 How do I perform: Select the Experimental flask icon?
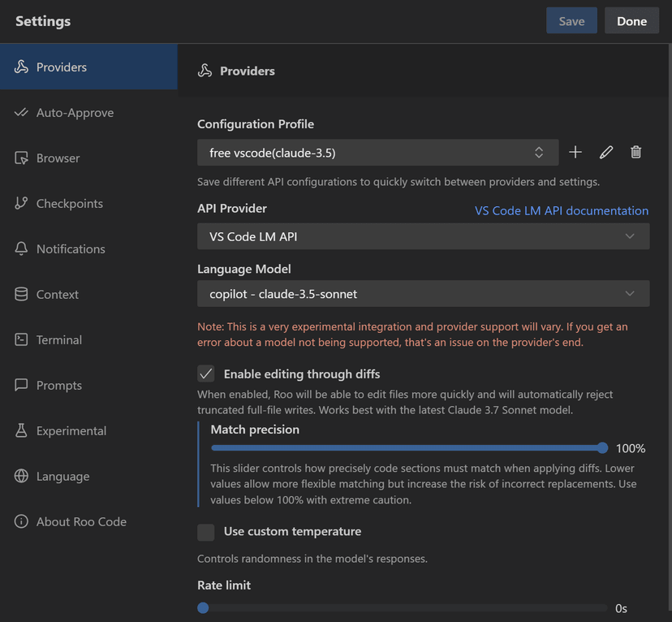point(21,431)
